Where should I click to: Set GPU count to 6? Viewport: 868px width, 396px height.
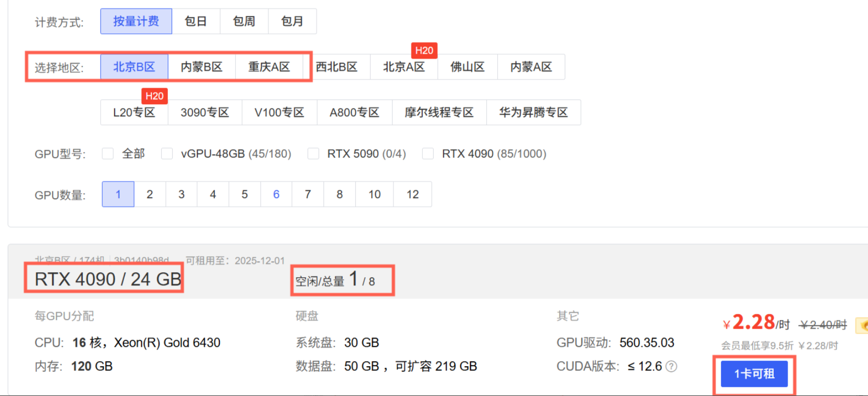click(276, 194)
